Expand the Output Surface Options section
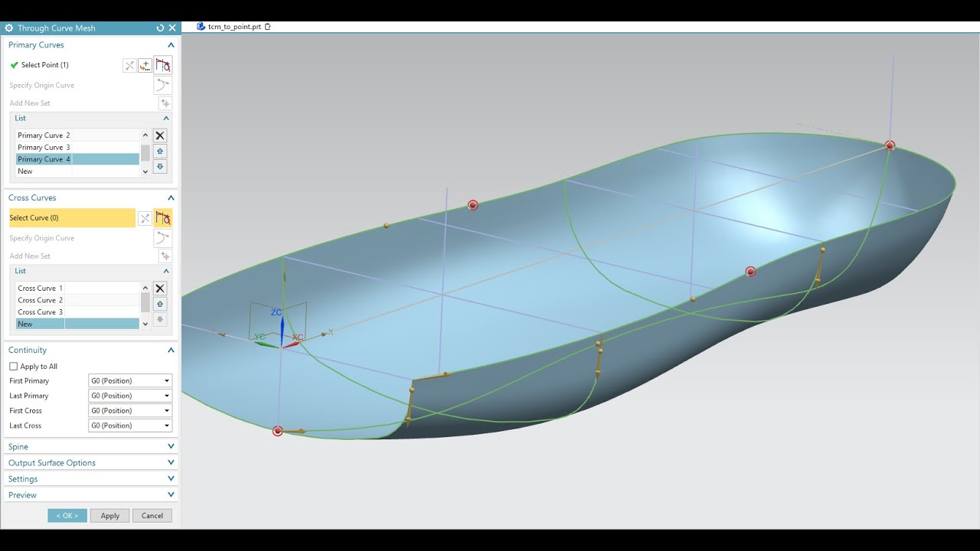Screen dimensions: 980x551 click(171, 463)
